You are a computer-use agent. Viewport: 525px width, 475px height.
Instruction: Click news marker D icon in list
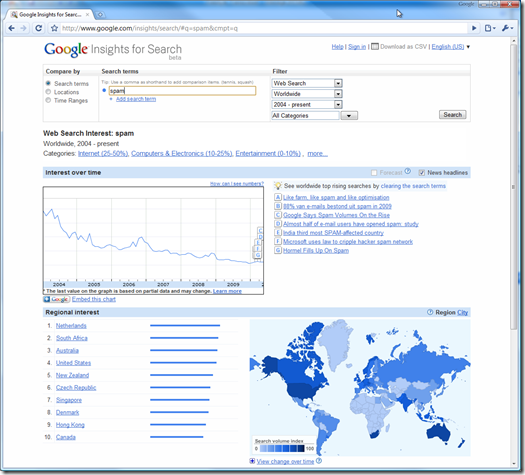point(278,224)
